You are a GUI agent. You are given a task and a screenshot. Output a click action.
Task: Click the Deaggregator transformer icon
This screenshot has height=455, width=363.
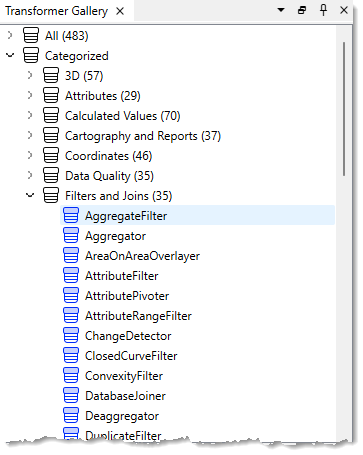point(71,415)
